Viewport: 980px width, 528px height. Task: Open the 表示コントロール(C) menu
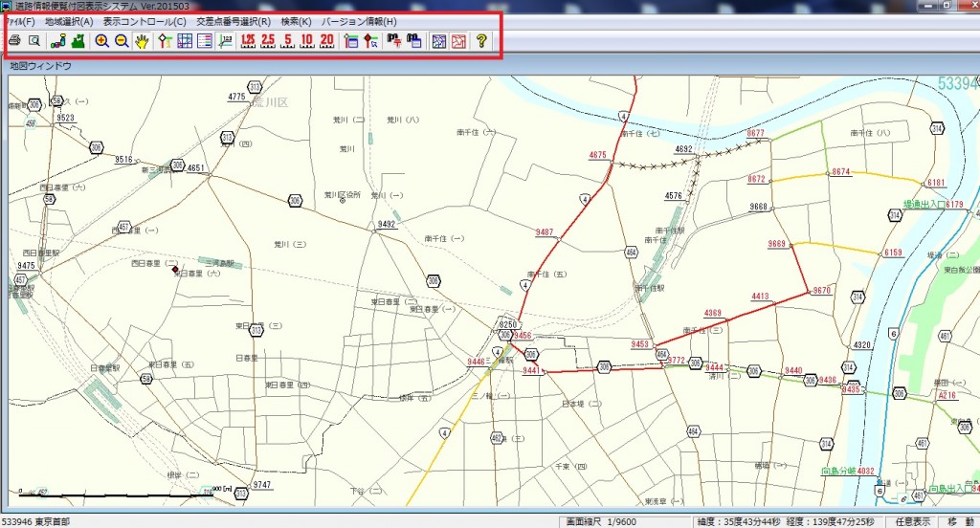[145, 21]
